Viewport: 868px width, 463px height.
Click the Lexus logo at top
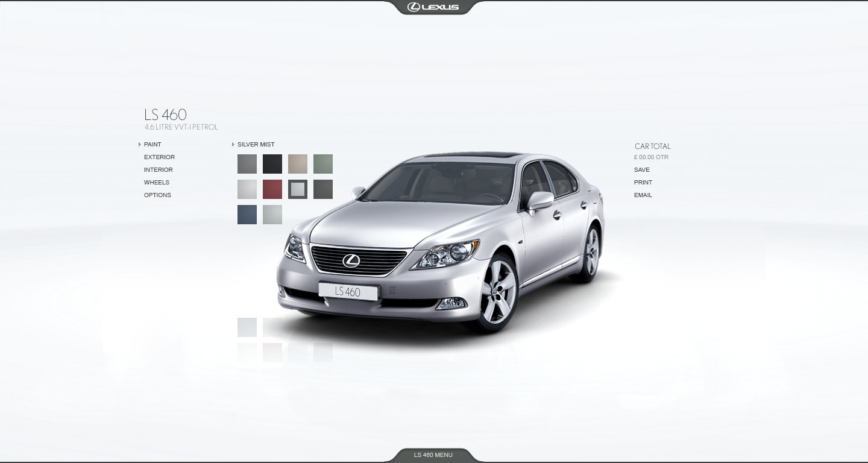click(x=433, y=7)
